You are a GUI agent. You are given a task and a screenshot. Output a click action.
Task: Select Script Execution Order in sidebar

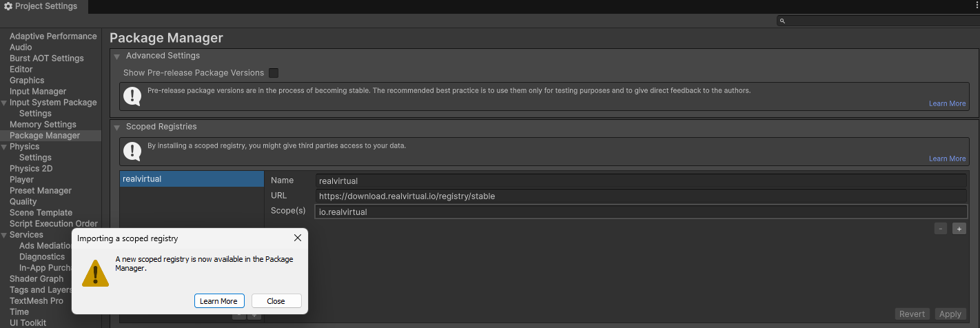[x=53, y=224]
